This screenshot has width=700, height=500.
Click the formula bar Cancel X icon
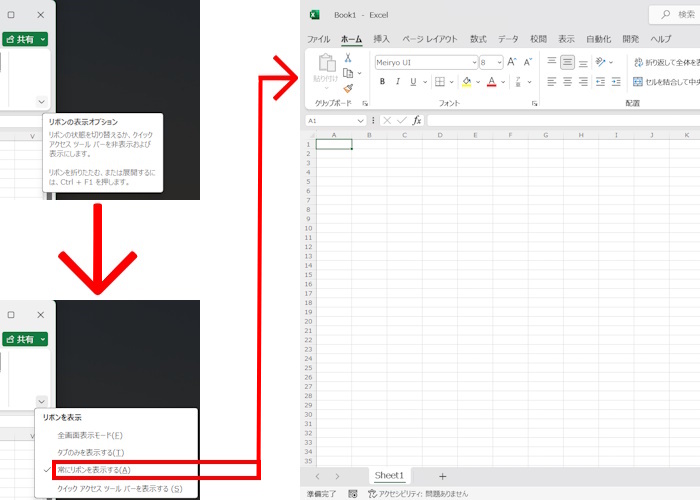(387, 121)
